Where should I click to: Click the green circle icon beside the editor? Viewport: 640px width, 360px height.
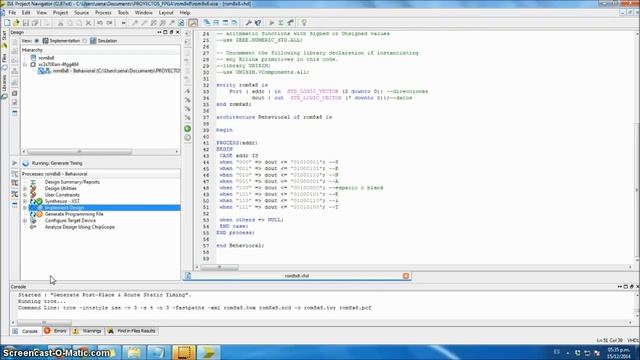187,129
